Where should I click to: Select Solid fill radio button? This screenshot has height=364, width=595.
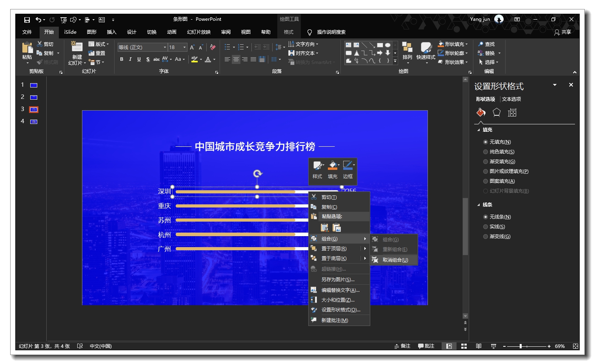(x=486, y=152)
